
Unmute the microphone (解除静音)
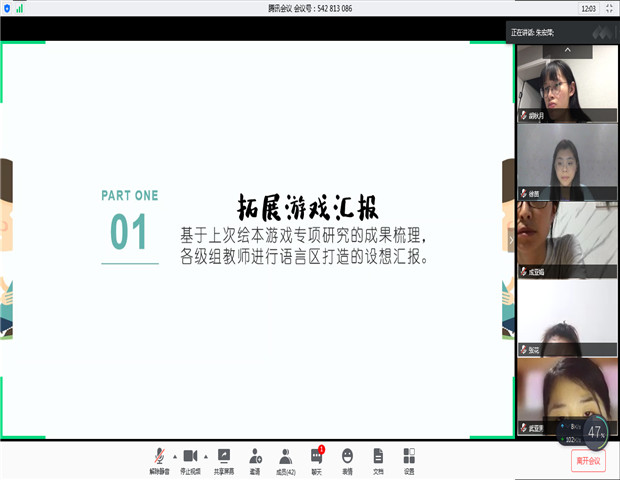pyautogui.click(x=159, y=461)
